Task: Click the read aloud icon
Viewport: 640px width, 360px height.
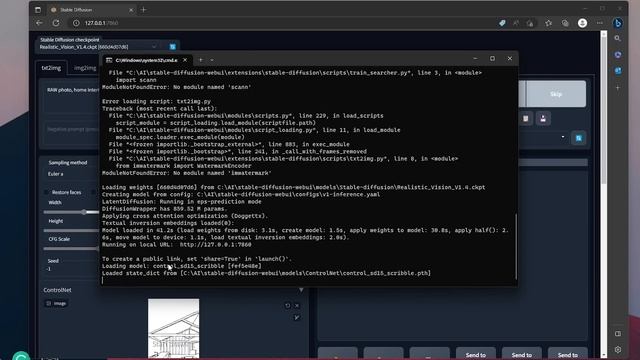Action: click(516, 23)
